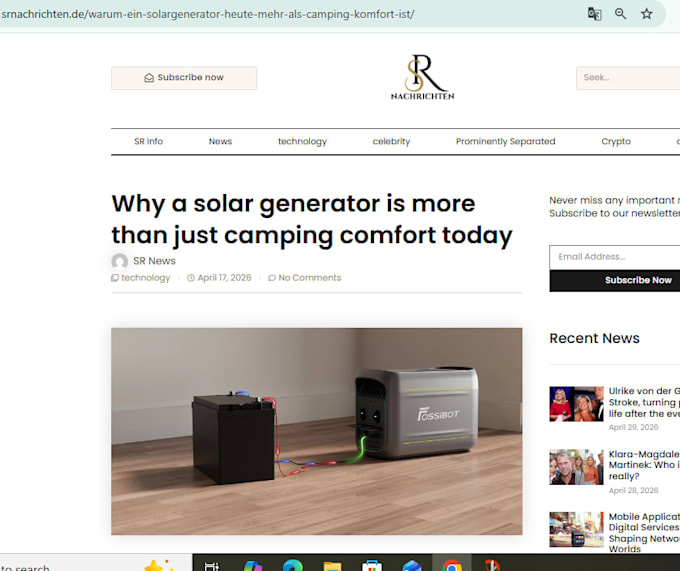Click the April 28, 2026 date text
The height and width of the screenshot is (571, 680).
point(634,490)
